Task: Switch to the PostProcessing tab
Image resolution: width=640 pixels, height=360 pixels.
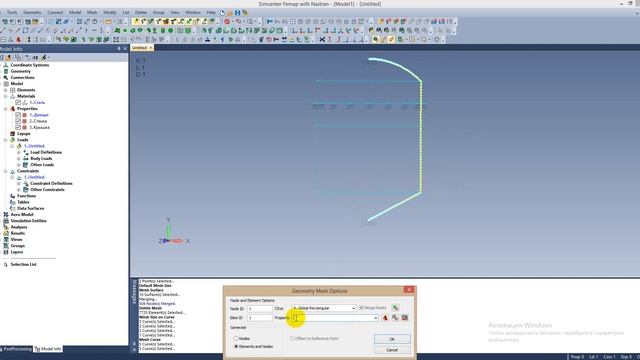Action: [x=16, y=349]
